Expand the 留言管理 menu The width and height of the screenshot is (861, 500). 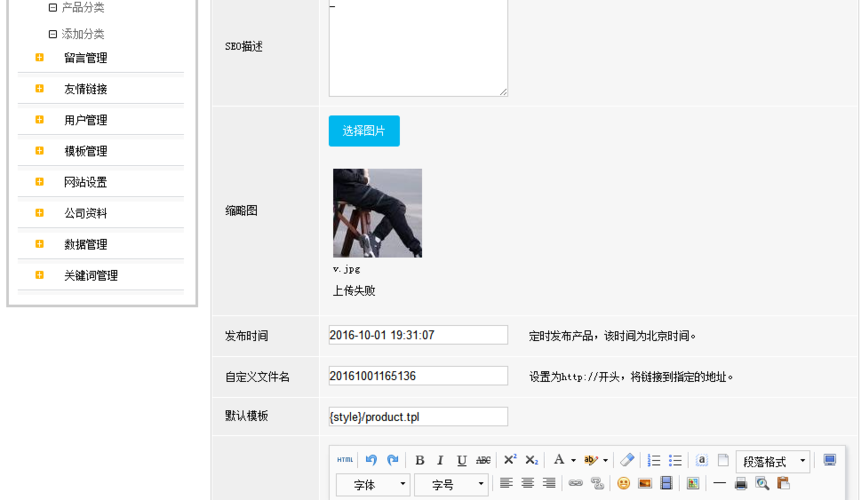pyautogui.click(x=85, y=58)
